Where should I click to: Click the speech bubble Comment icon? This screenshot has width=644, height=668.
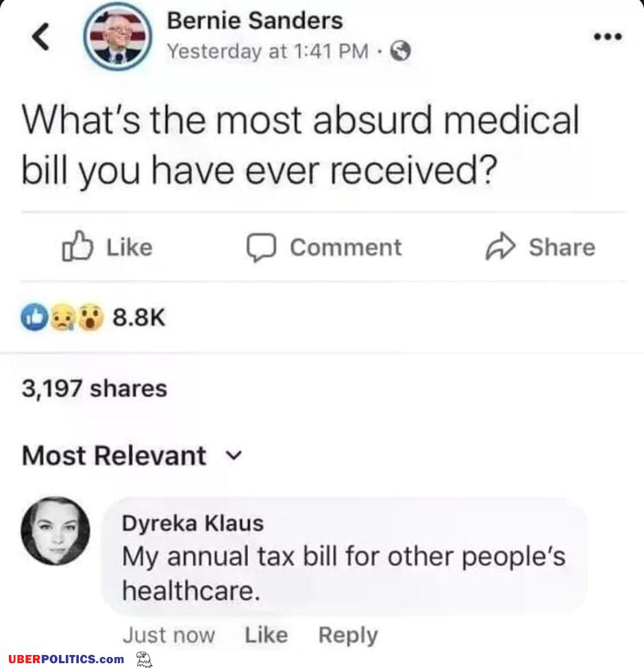(261, 248)
